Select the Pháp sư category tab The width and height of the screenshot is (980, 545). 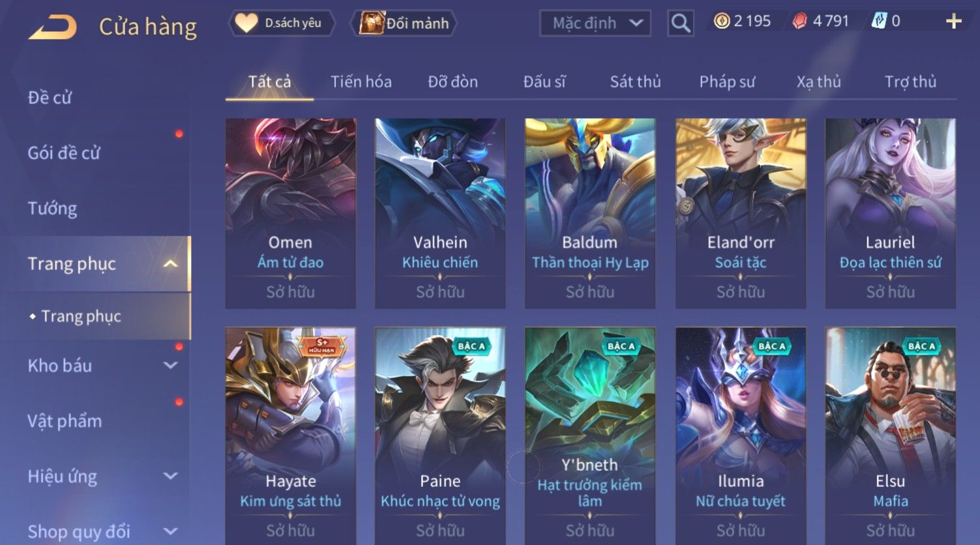click(727, 81)
